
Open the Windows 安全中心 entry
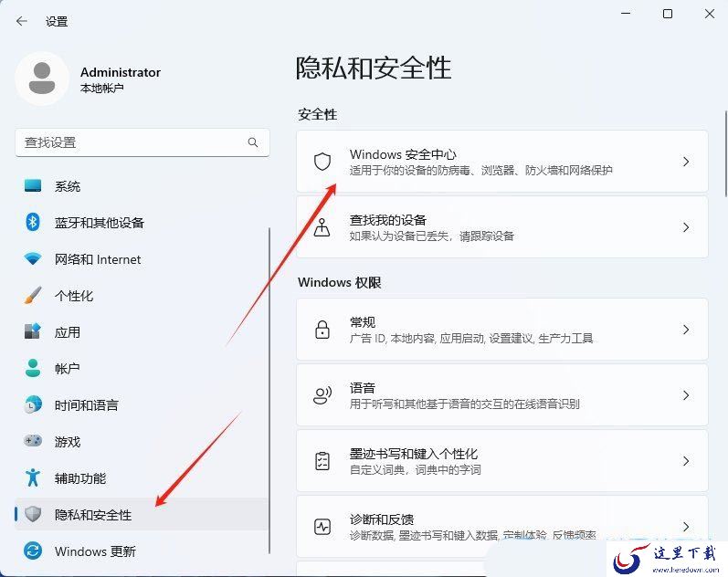501,162
